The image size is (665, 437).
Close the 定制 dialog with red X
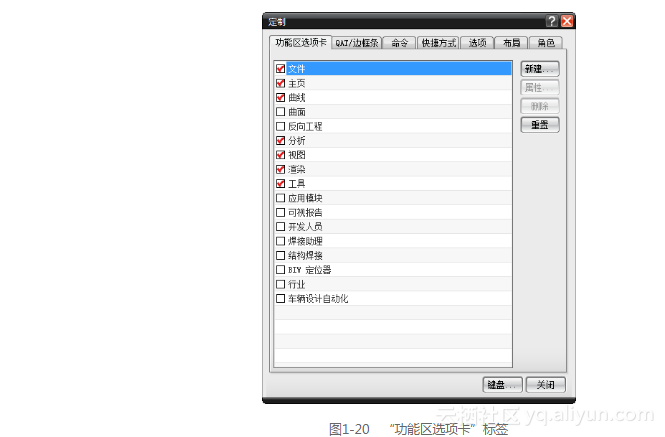pyautogui.click(x=567, y=21)
